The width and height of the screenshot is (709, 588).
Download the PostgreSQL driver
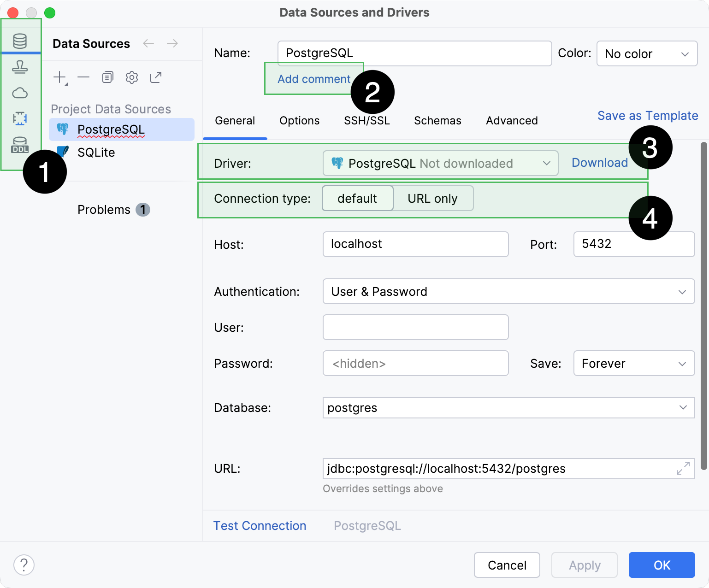point(600,163)
